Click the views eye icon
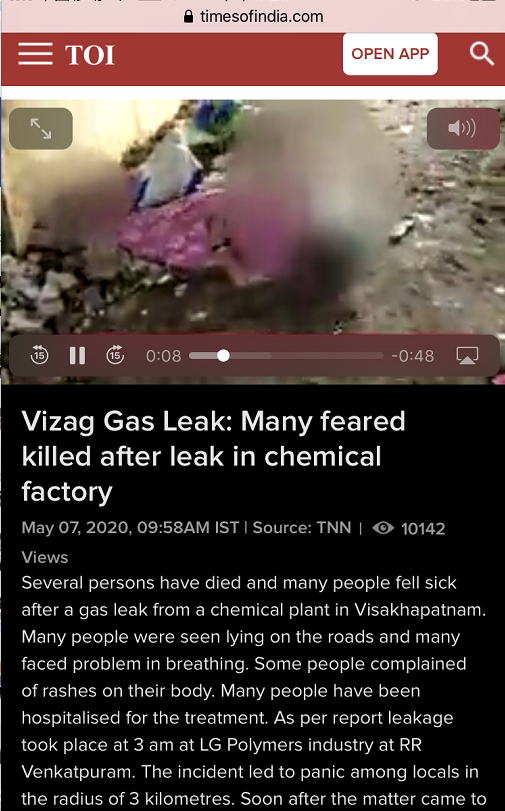 click(x=383, y=528)
